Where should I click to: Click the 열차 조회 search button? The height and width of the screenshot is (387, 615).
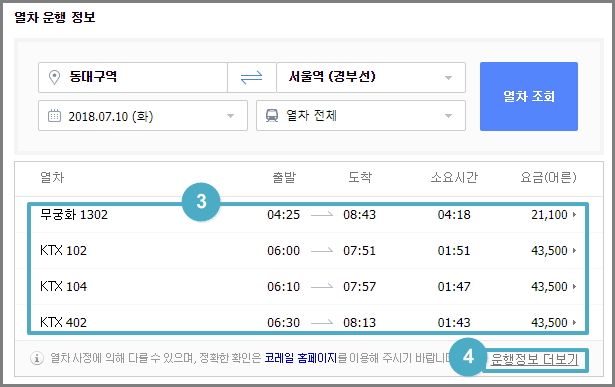coord(529,96)
